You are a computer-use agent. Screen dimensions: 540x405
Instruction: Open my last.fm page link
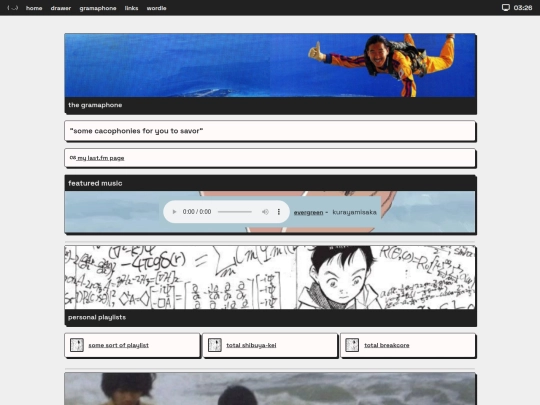click(x=101, y=158)
